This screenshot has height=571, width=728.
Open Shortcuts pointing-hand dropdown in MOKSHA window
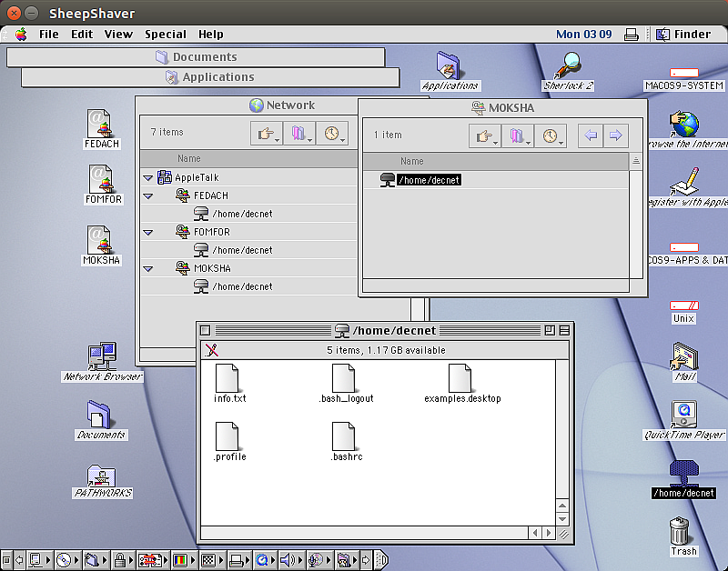(485, 135)
